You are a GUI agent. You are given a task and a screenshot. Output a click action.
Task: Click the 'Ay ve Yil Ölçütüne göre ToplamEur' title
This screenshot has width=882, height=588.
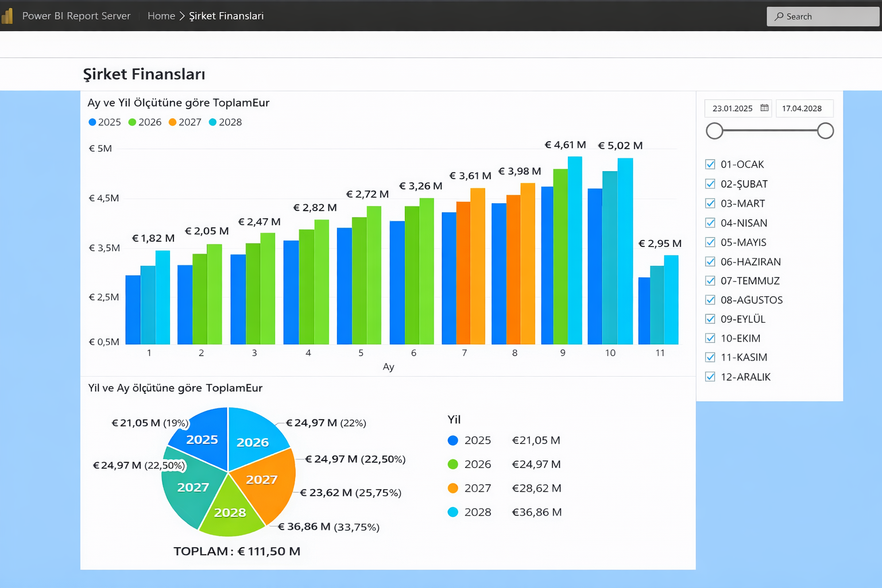click(179, 103)
